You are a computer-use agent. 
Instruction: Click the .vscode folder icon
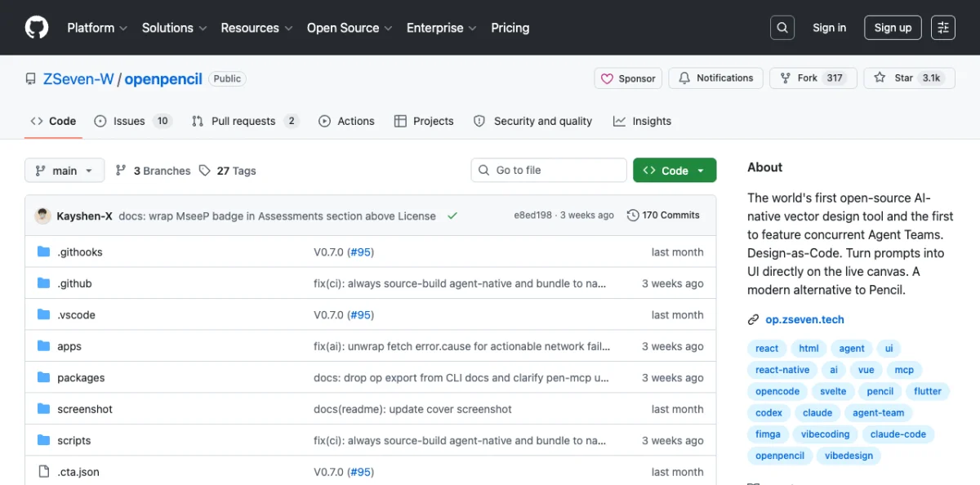click(44, 315)
